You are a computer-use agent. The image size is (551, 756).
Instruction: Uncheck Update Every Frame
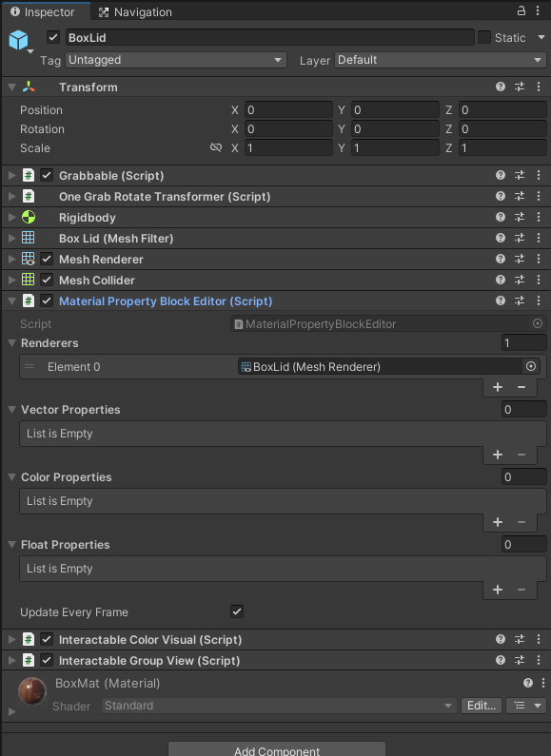[x=236, y=611]
